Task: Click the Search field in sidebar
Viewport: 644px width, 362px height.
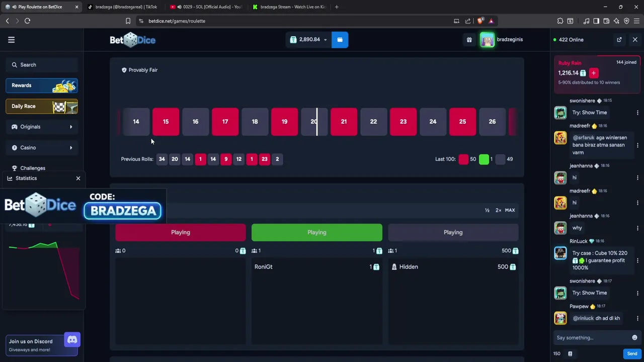Action: [x=42, y=65]
